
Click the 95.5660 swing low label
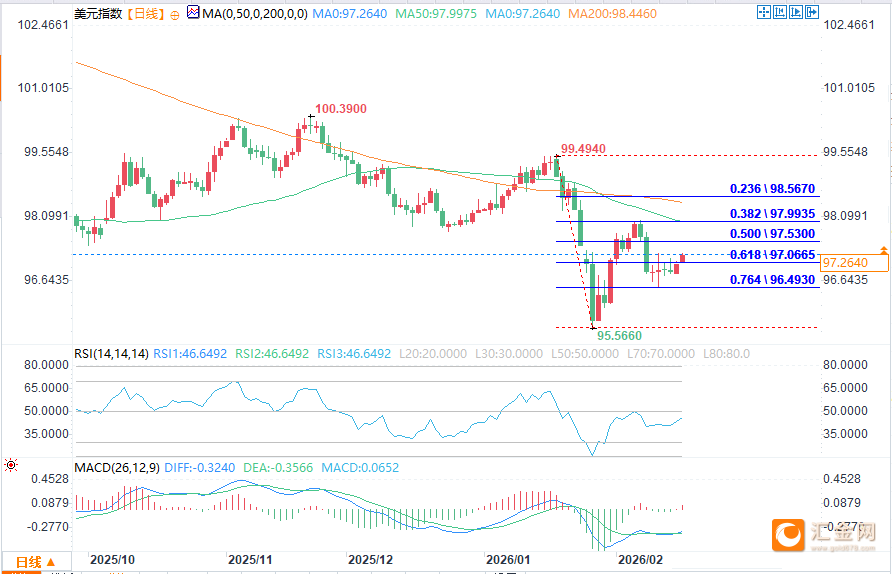(620, 336)
